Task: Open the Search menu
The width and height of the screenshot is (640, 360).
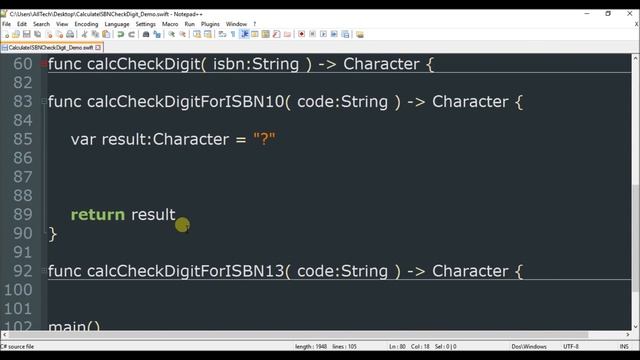Action: (41, 24)
